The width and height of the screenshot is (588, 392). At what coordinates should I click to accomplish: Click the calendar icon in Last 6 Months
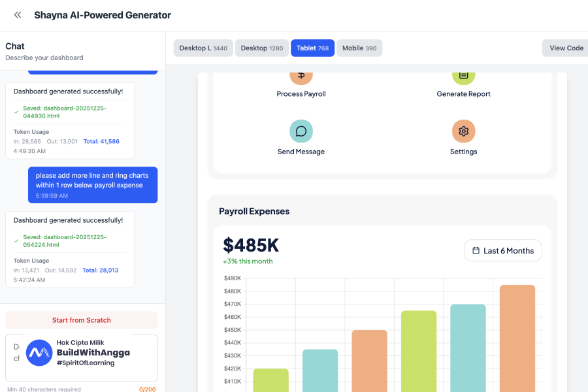point(476,251)
